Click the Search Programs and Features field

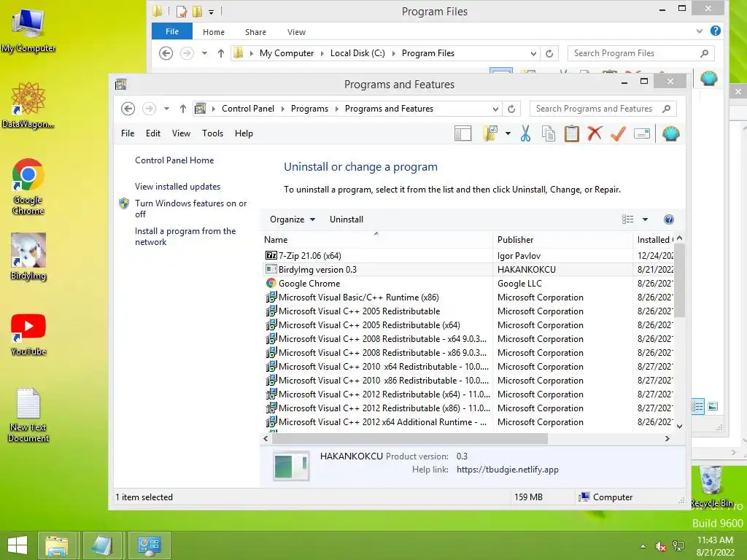pyautogui.click(x=595, y=109)
